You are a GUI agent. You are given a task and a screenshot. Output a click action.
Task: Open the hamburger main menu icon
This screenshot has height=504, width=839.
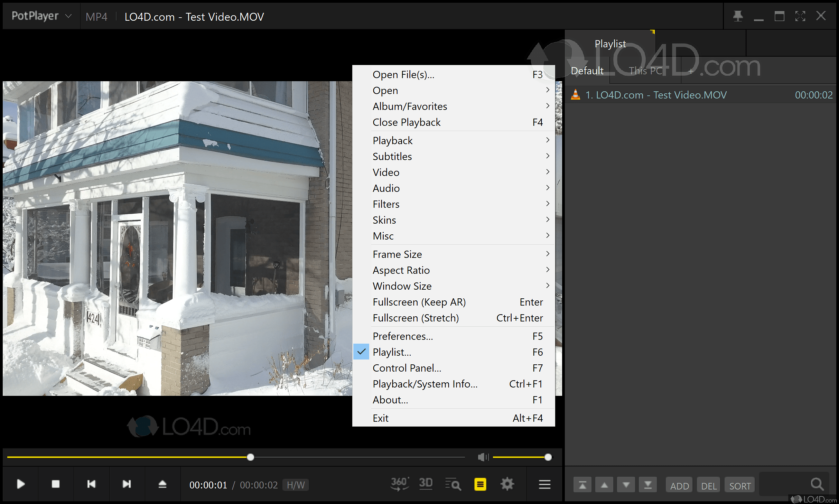tap(544, 485)
